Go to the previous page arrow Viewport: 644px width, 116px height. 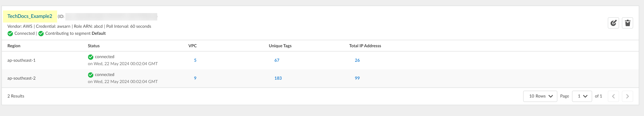pos(613,96)
